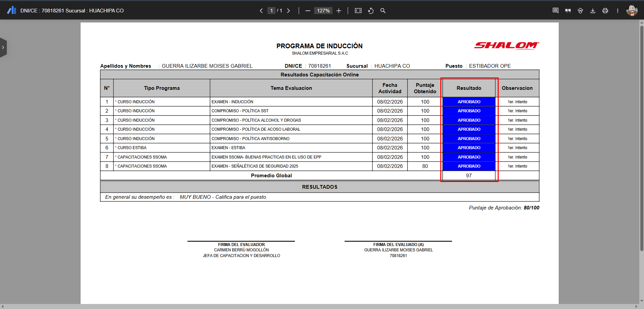The width and height of the screenshot is (644, 309).
Task: Click the scroll down arrow on scrollbar
Action: coord(642,301)
